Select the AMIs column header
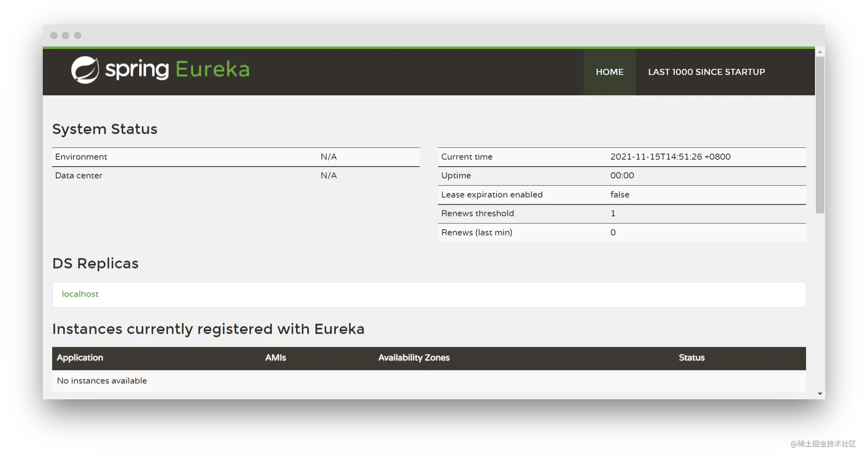The width and height of the screenshot is (868, 460). pyautogui.click(x=276, y=358)
